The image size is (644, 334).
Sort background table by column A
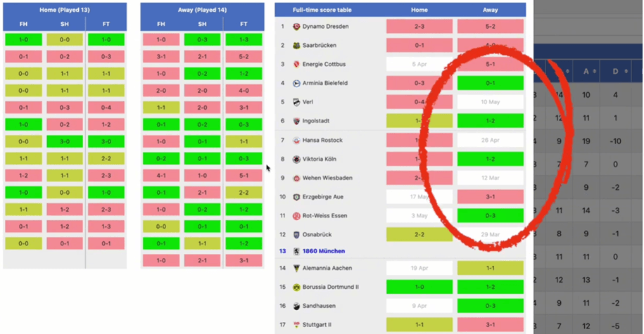[x=589, y=72]
